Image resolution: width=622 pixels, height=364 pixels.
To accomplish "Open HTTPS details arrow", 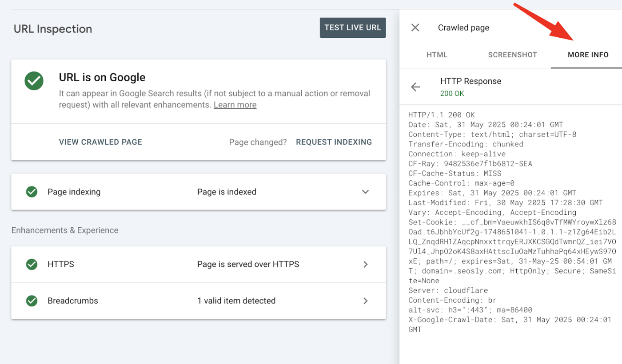I will [366, 264].
